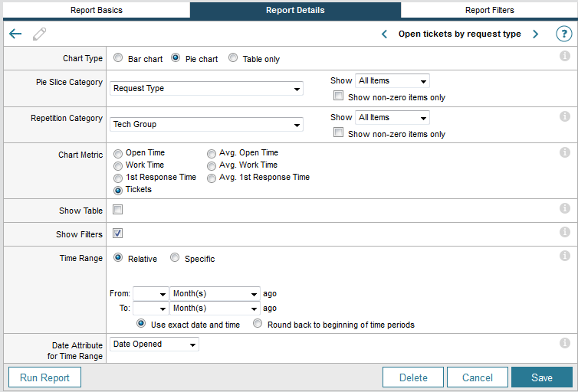Choose Open Time chart metric
The height and width of the screenshot is (392, 578).
[118, 153]
